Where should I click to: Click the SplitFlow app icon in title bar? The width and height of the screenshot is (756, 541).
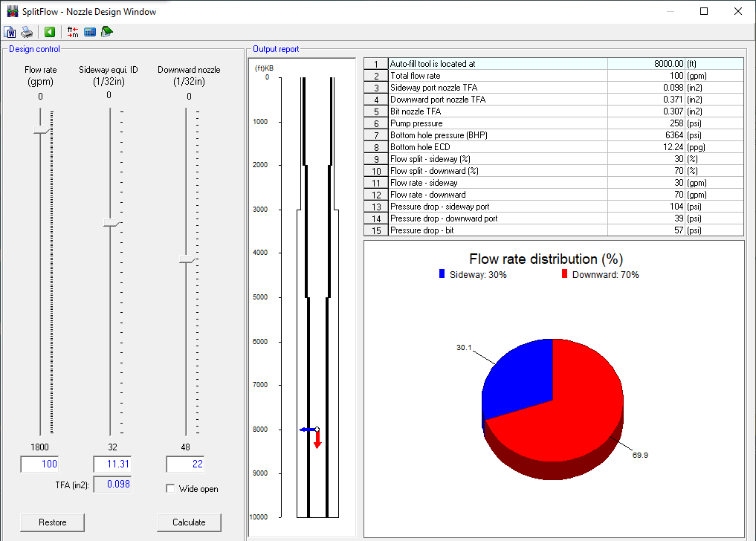[x=12, y=11]
